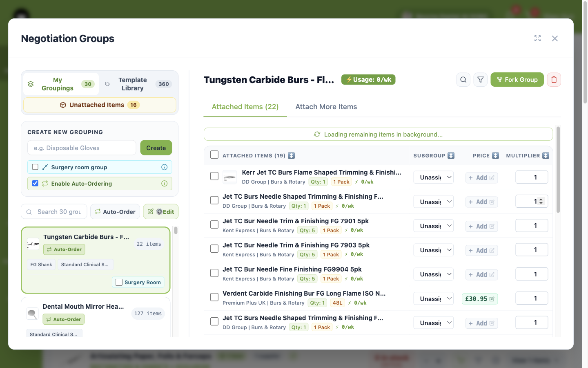Edit the £30.95 price for Verdent bur

(x=480, y=299)
